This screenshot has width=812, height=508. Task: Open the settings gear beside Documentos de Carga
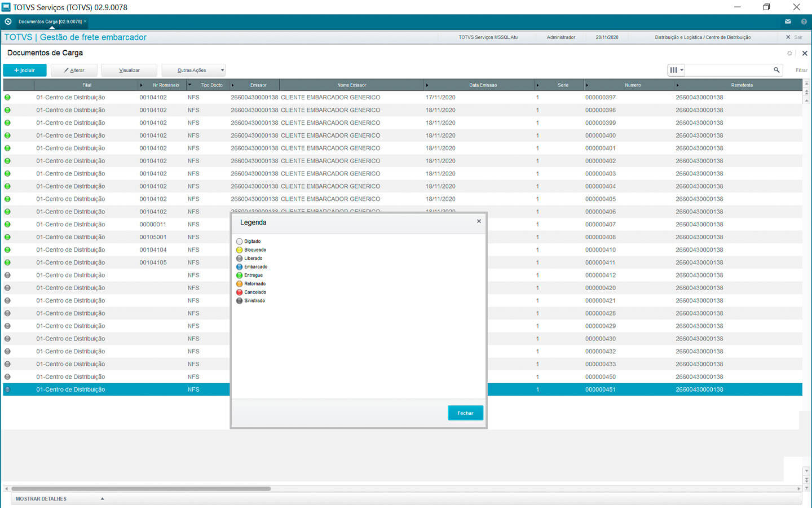pyautogui.click(x=789, y=53)
